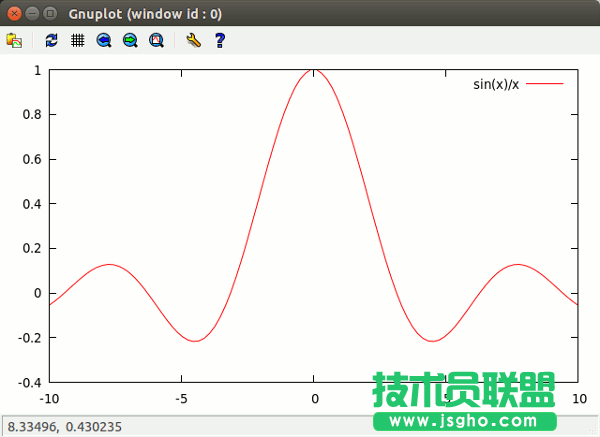Minimize the Gnuplot window

(32, 13)
